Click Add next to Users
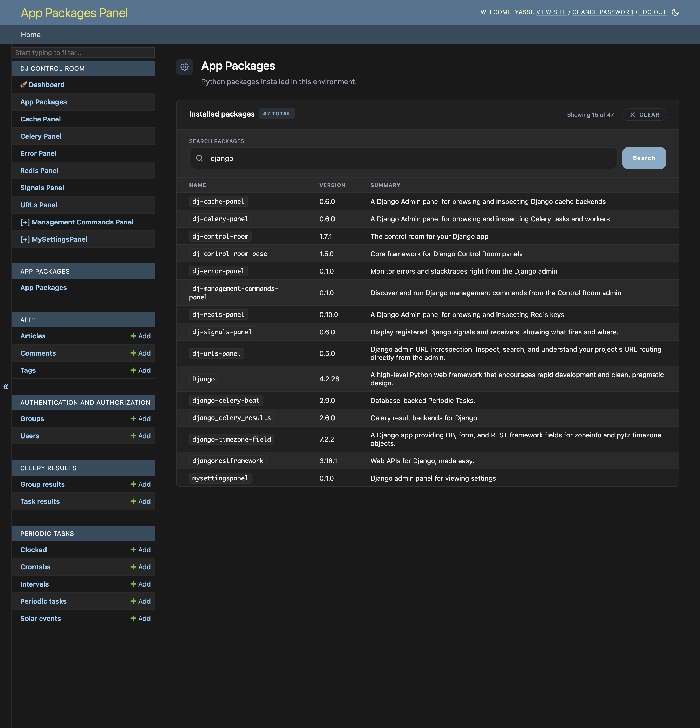This screenshot has width=700, height=728. pyautogui.click(x=141, y=436)
